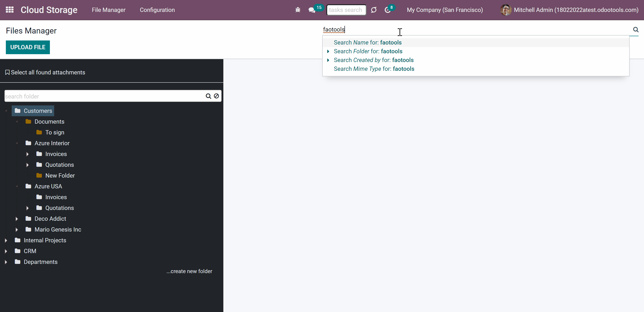Viewport: 644px width, 312px height.
Task: Click the UPLOAD FILE button
Action: [28, 47]
